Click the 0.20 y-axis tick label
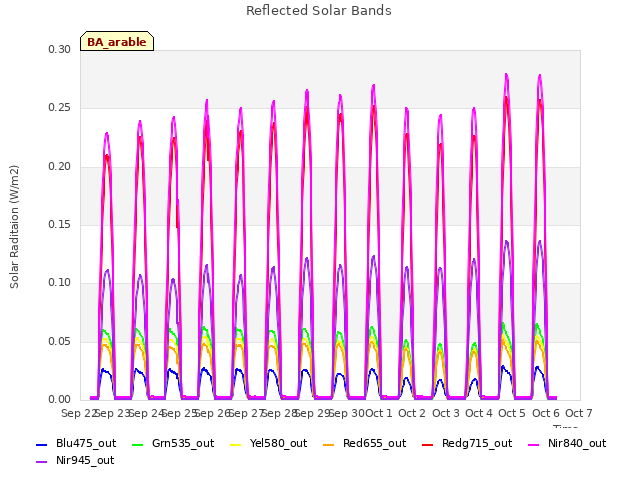640x480 pixels. (60, 167)
